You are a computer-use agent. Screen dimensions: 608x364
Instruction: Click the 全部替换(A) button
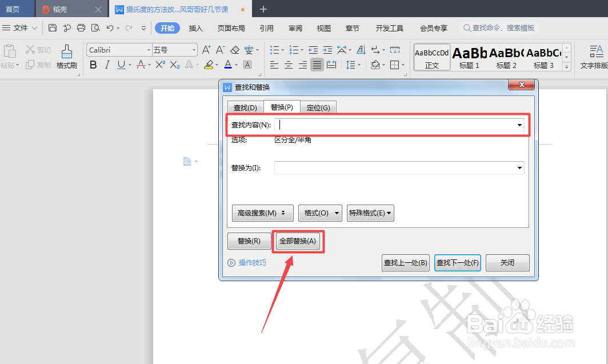[x=298, y=241]
